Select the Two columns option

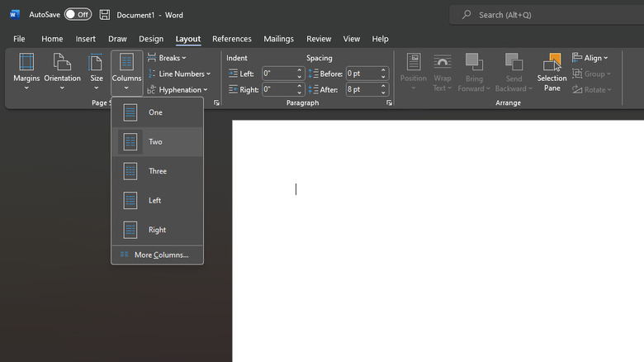point(157,142)
